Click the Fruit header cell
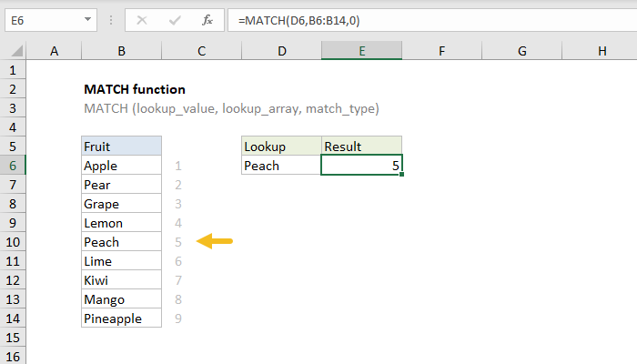 pyautogui.click(x=121, y=147)
